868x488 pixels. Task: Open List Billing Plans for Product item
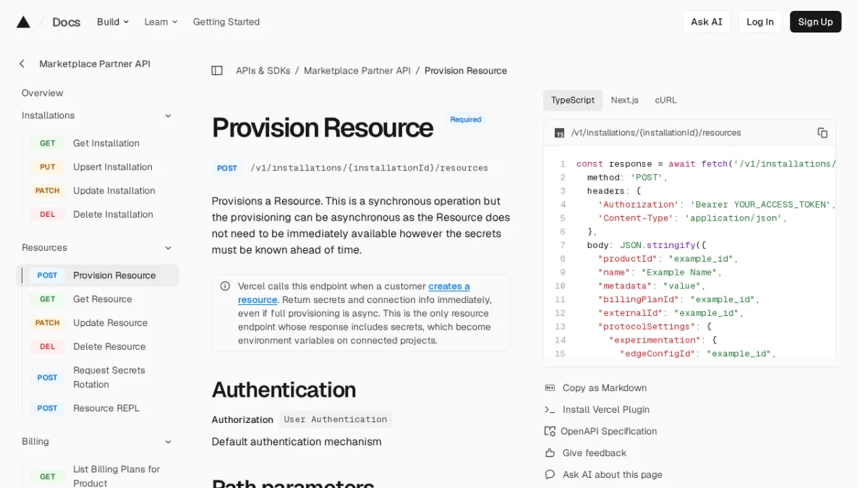point(97,476)
